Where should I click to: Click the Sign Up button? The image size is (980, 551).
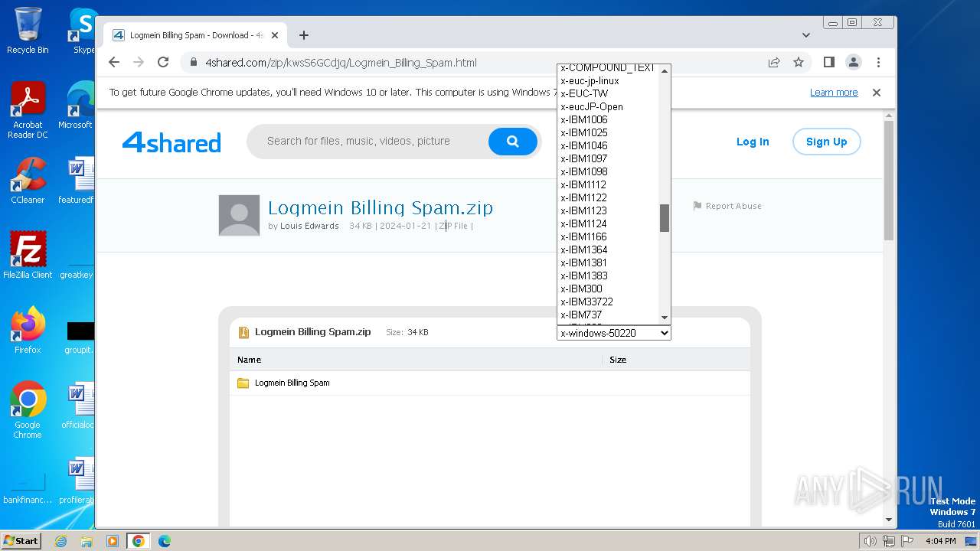pos(826,142)
